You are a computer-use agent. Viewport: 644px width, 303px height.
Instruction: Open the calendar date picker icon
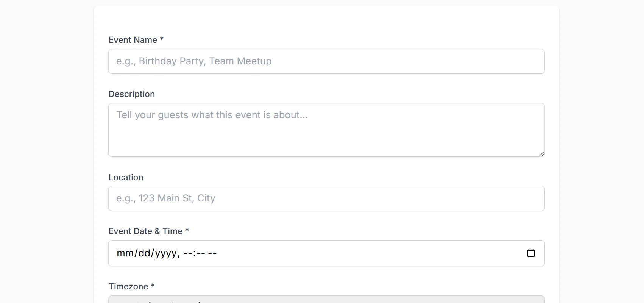tap(531, 253)
